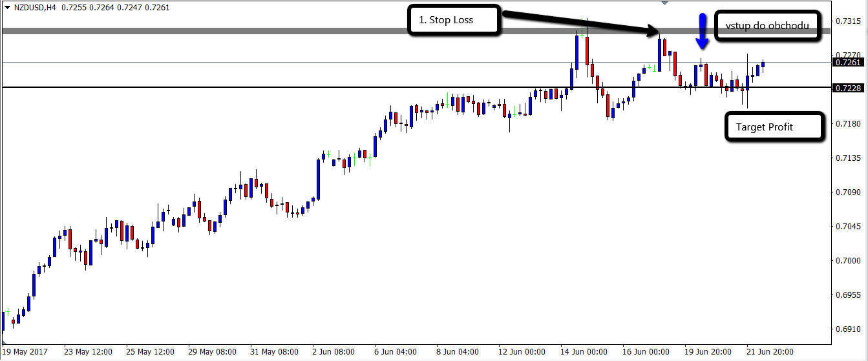Click the 14 Jun 00:00 time label
This screenshot has height=361, width=868.
585,352
